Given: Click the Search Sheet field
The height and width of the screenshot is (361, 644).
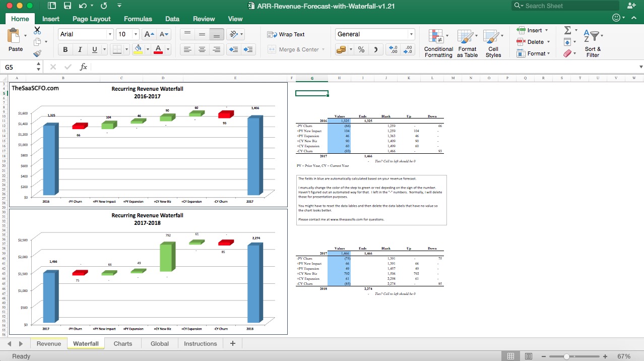Looking at the screenshot, I should pyautogui.click(x=564, y=6).
